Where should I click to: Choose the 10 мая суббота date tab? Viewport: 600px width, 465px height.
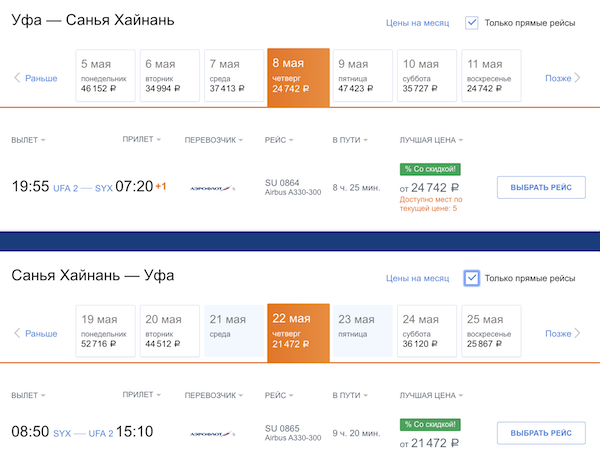[x=426, y=78]
